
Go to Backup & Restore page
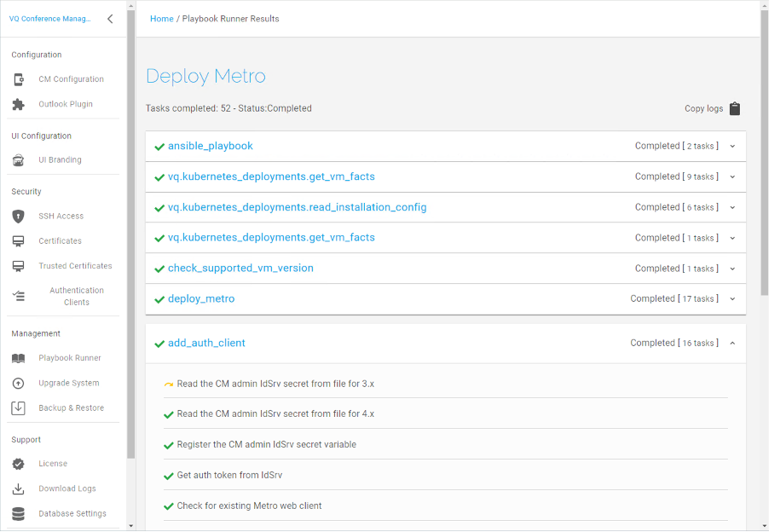click(x=71, y=408)
